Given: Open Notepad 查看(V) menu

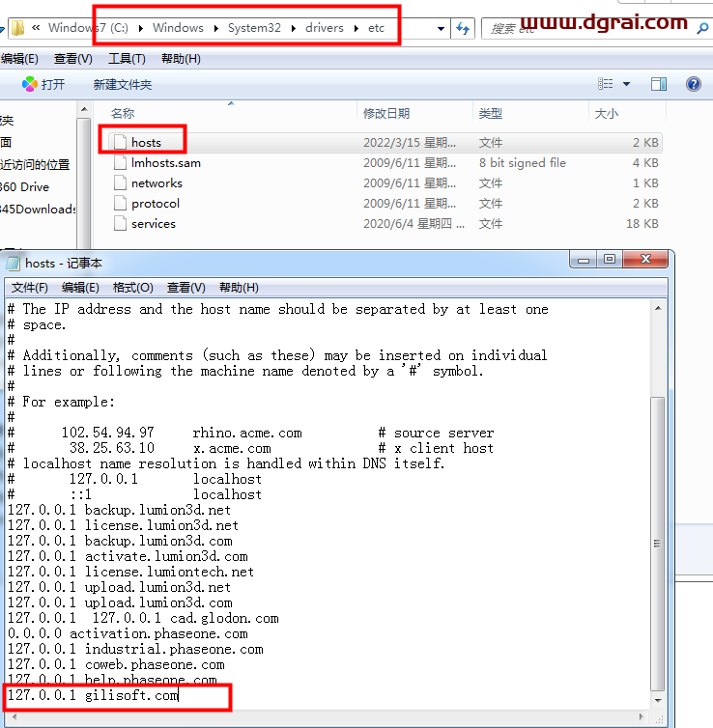Looking at the screenshot, I should tap(185, 288).
